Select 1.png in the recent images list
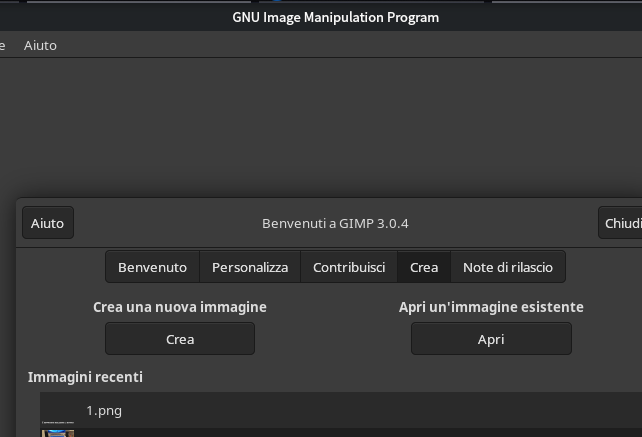 click(104, 410)
